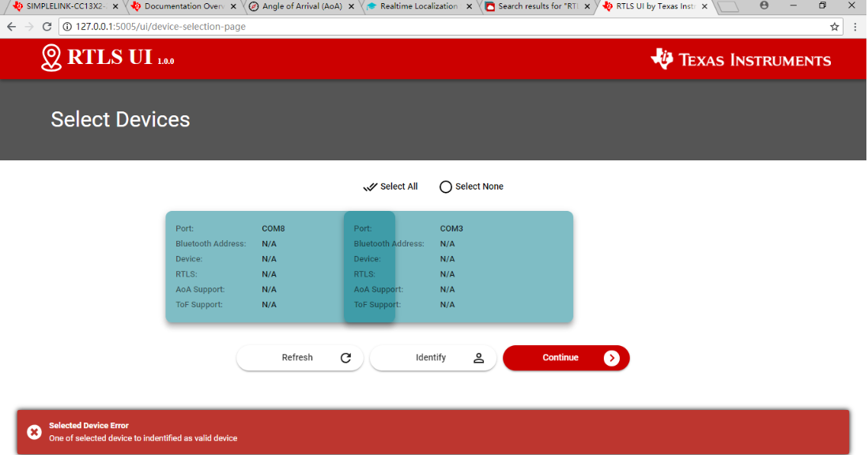The width and height of the screenshot is (868, 455).
Task: Close the Search results tab
Action: (587, 6)
